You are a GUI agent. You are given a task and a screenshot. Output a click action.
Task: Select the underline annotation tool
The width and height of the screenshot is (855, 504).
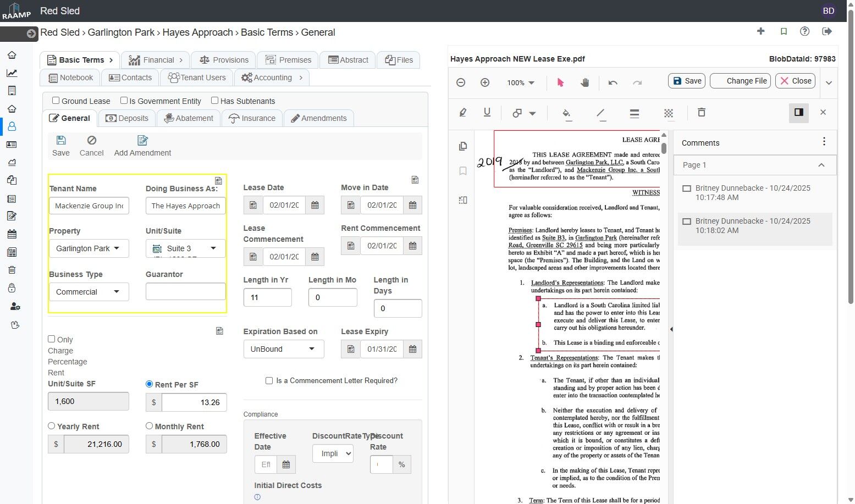coord(487,112)
